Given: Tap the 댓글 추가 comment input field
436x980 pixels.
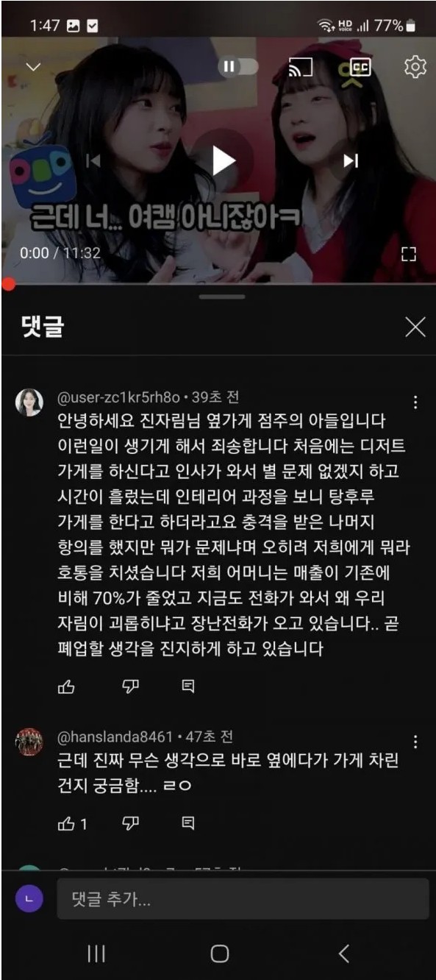Looking at the screenshot, I should click(x=243, y=898).
